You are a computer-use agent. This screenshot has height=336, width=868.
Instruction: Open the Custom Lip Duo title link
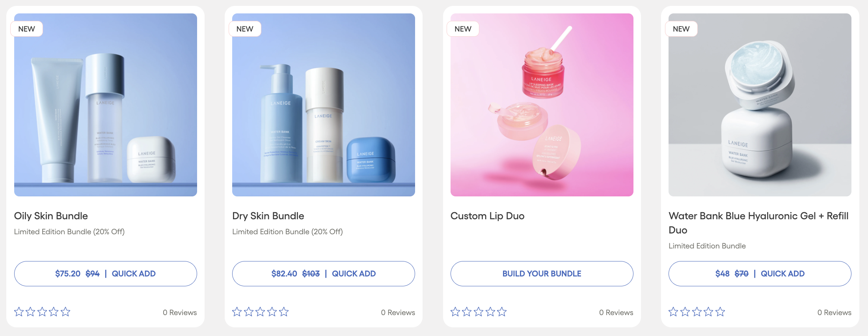(x=487, y=216)
